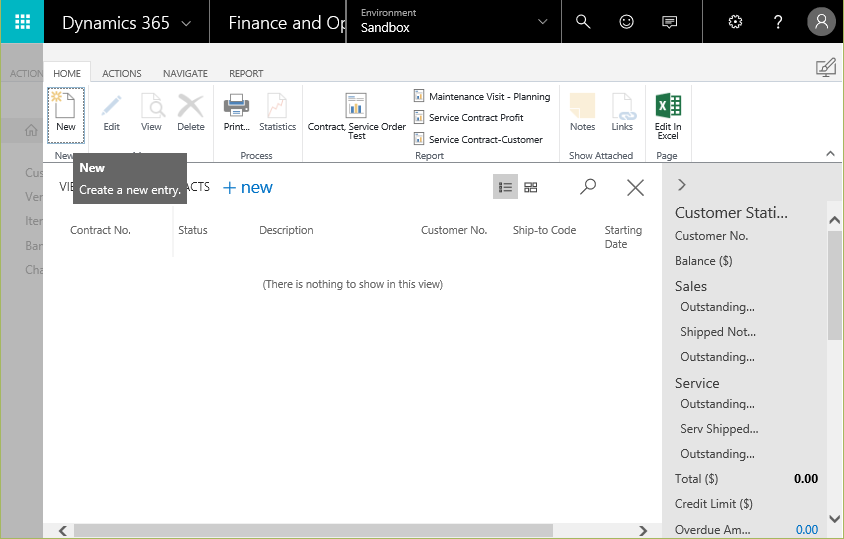
Task: Click the search magnifier in top bar
Action: click(x=583, y=22)
